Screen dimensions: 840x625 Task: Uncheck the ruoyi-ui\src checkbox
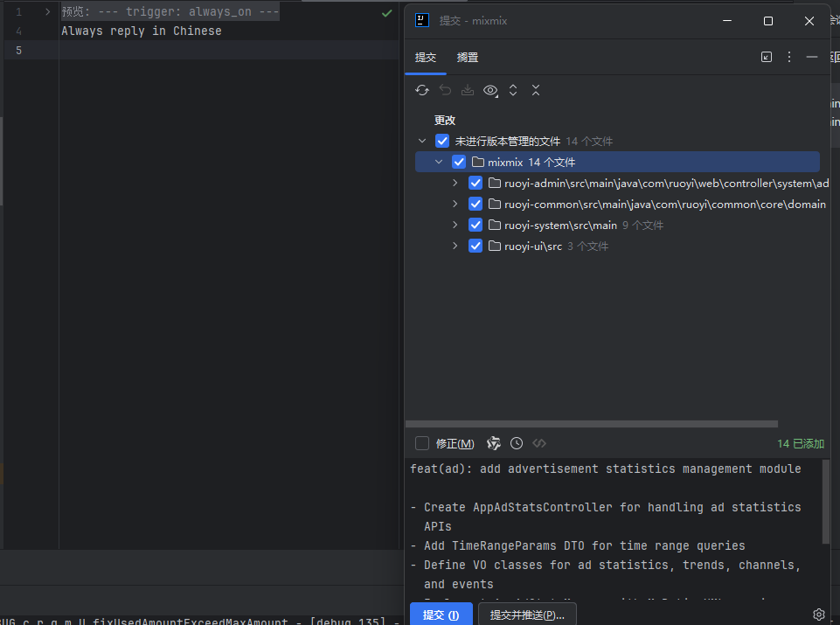476,246
